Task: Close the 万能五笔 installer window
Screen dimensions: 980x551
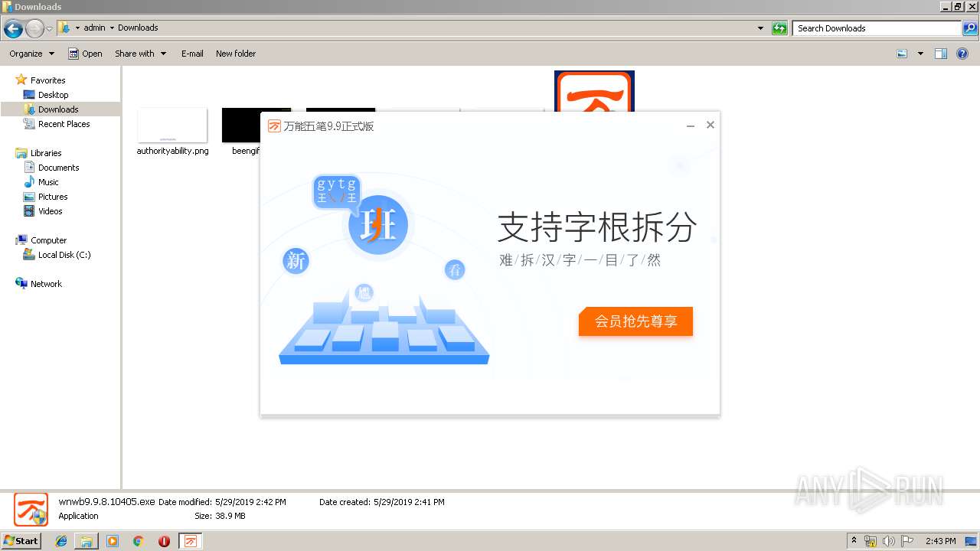Action: click(710, 125)
